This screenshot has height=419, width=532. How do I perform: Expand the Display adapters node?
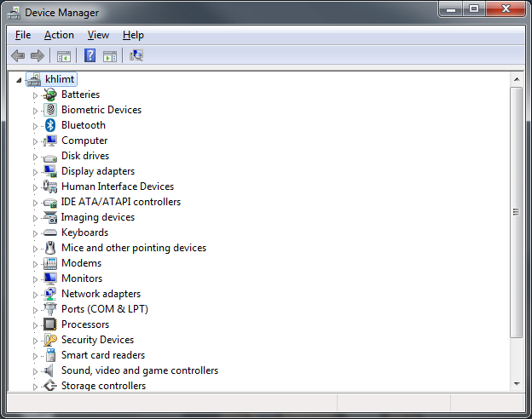coord(35,172)
